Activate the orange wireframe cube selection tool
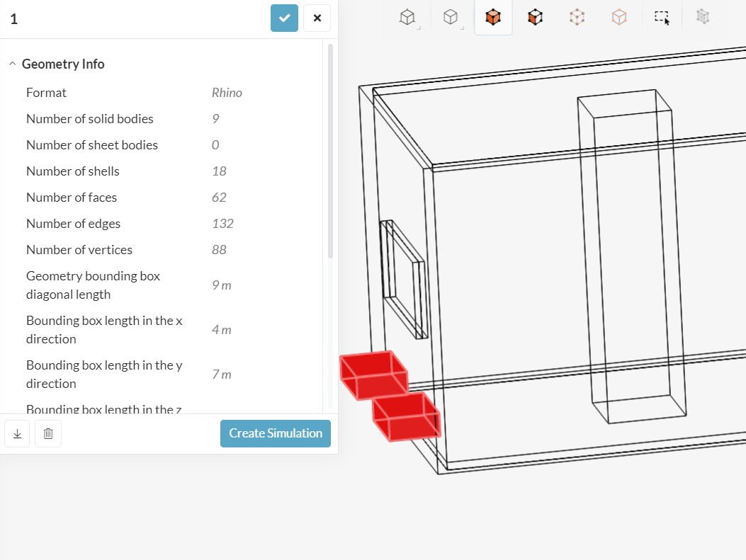Screen dimensions: 746x560 619,18
